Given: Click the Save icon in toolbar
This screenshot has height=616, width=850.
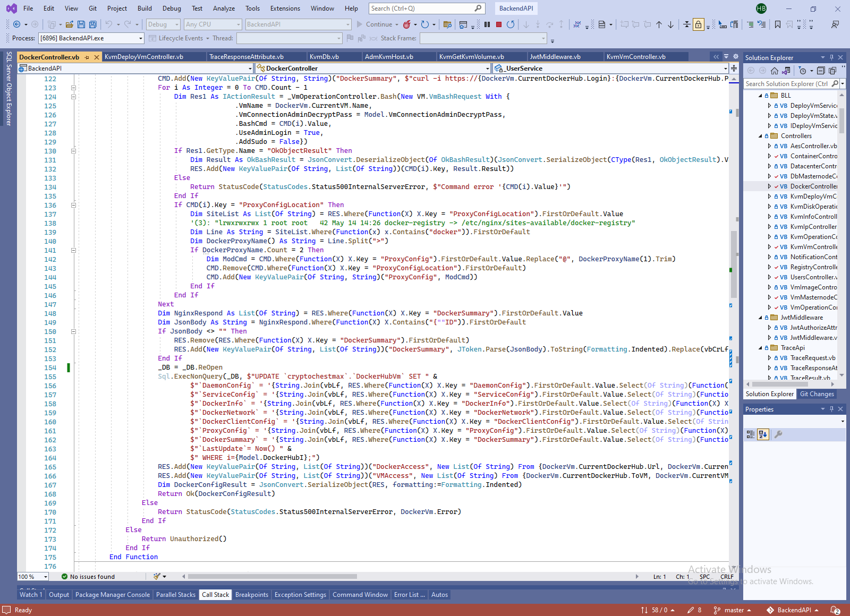Looking at the screenshot, I should click(81, 24).
